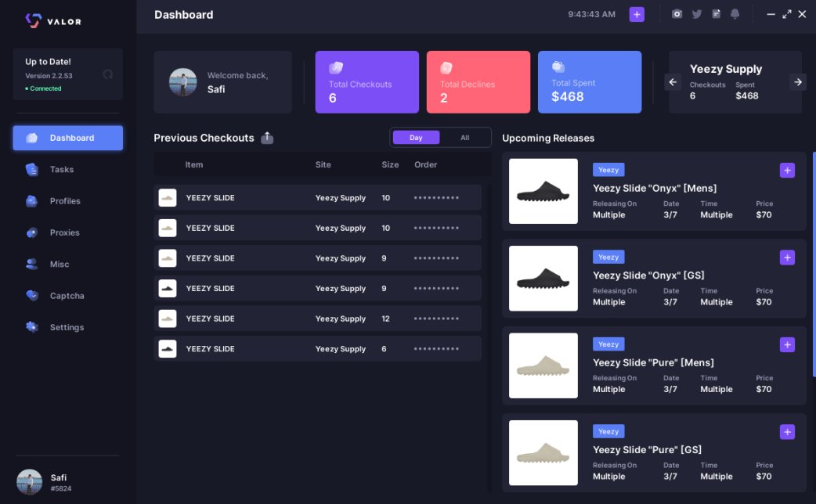The height and width of the screenshot is (504, 816).
Task: Open the notes document icon
Action: tap(716, 14)
